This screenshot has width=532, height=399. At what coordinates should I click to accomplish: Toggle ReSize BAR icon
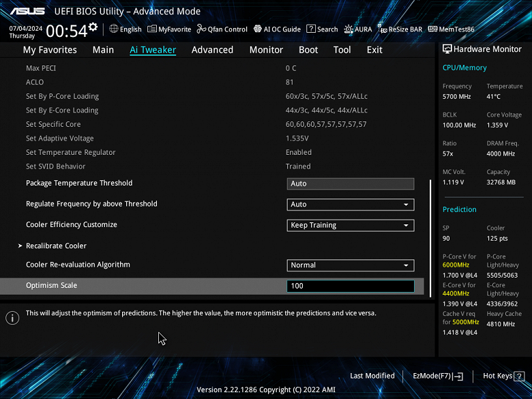382,29
